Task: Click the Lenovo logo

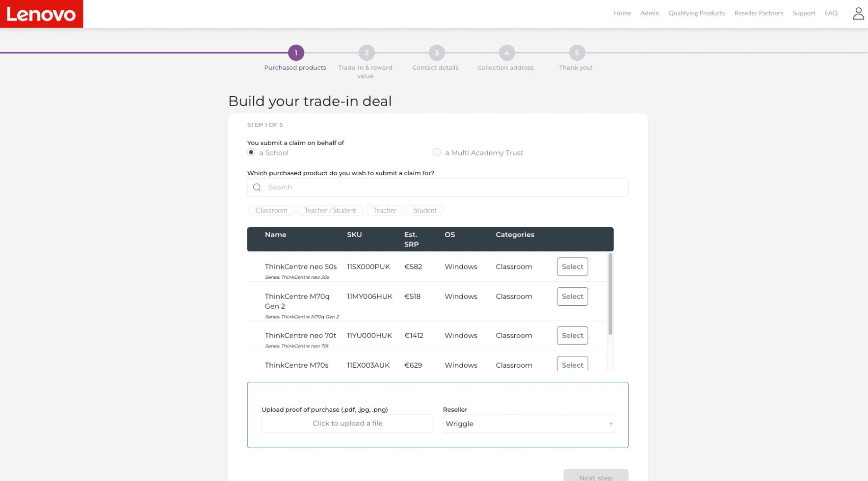Action: pos(41,14)
